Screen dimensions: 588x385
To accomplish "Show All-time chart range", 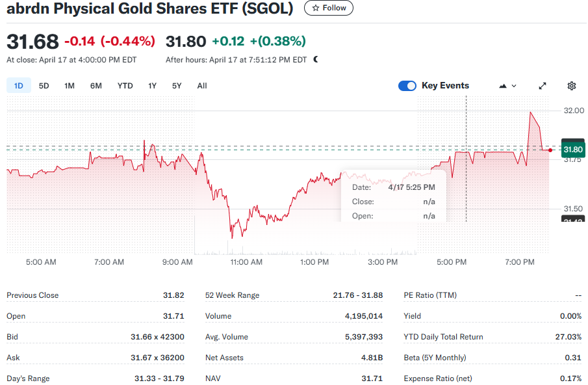I will (202, 86).
